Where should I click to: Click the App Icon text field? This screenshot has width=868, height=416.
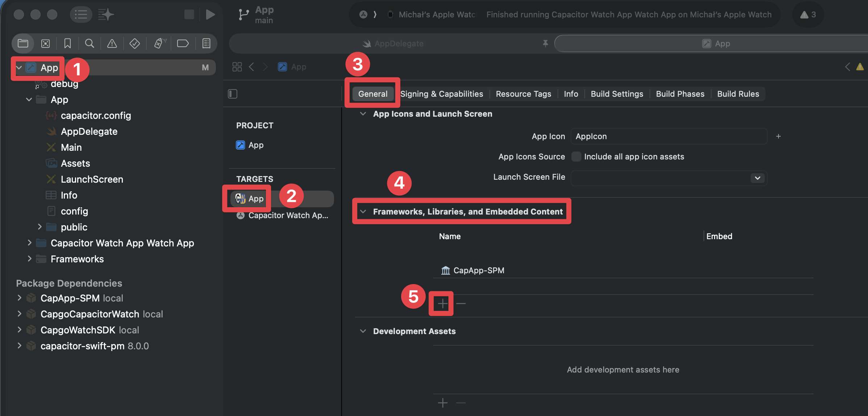pyautogui.click(x=669, y=136)
